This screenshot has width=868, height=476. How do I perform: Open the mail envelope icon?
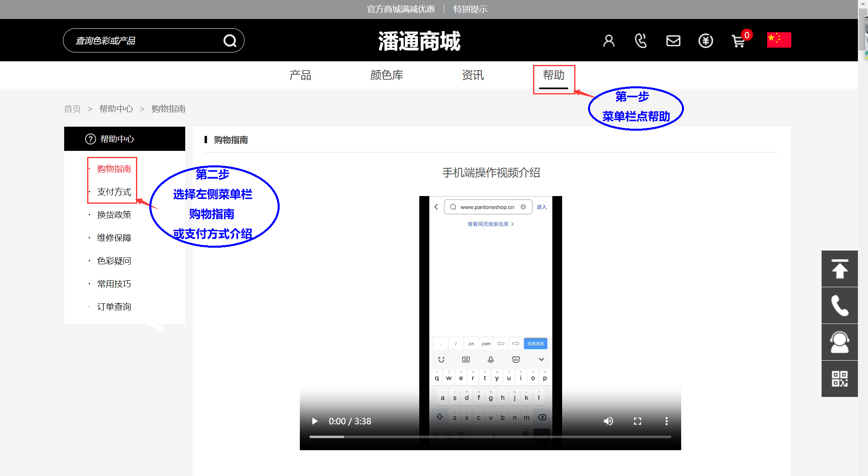click(673, 41)
